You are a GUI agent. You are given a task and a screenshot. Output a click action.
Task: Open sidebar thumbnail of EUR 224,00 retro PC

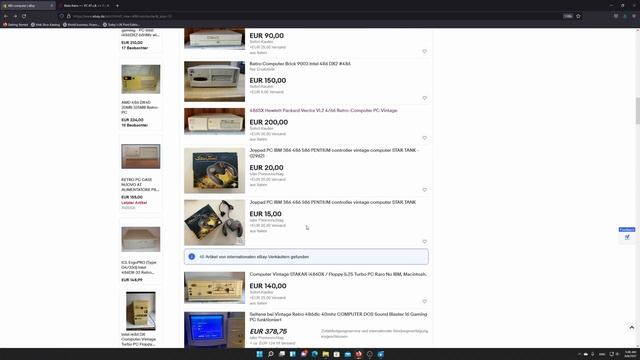point(140,79)
